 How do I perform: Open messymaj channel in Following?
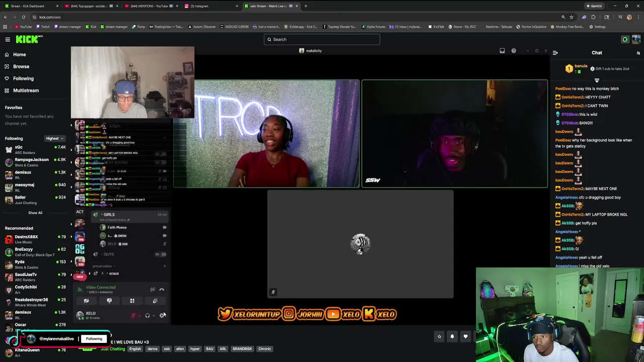(35, 187)
